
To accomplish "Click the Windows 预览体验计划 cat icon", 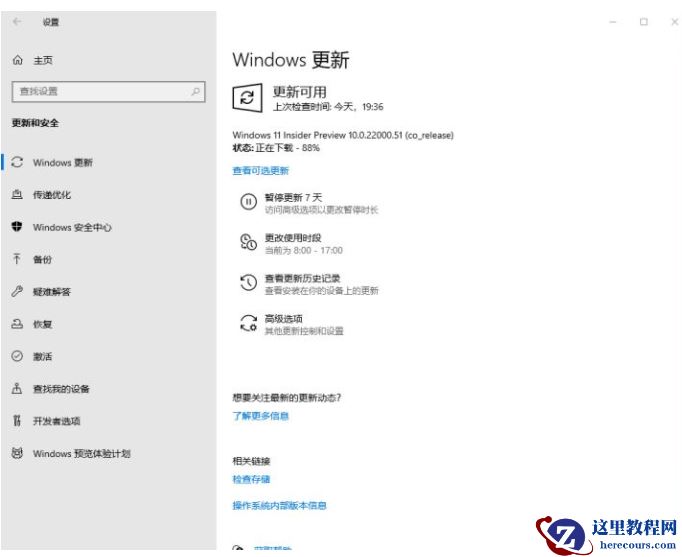I will pos(17,453).
